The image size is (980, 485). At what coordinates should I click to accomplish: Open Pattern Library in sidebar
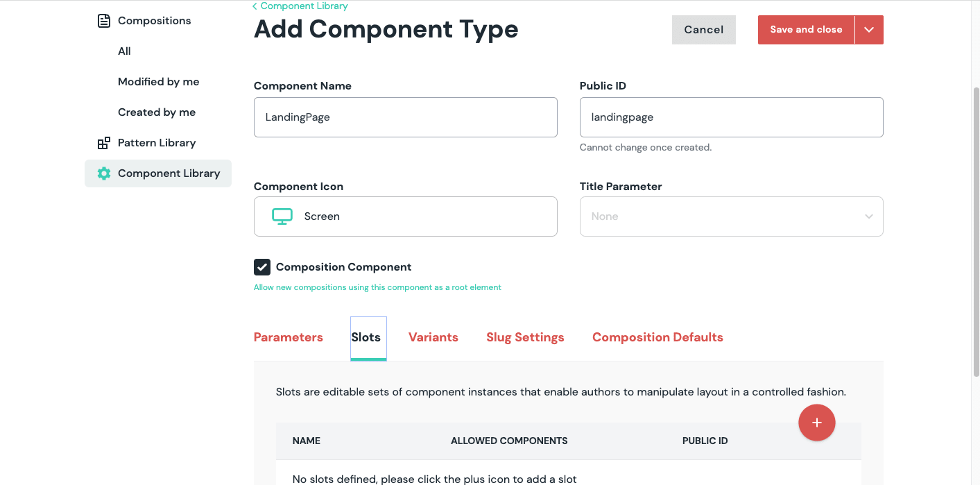point(157,143)
